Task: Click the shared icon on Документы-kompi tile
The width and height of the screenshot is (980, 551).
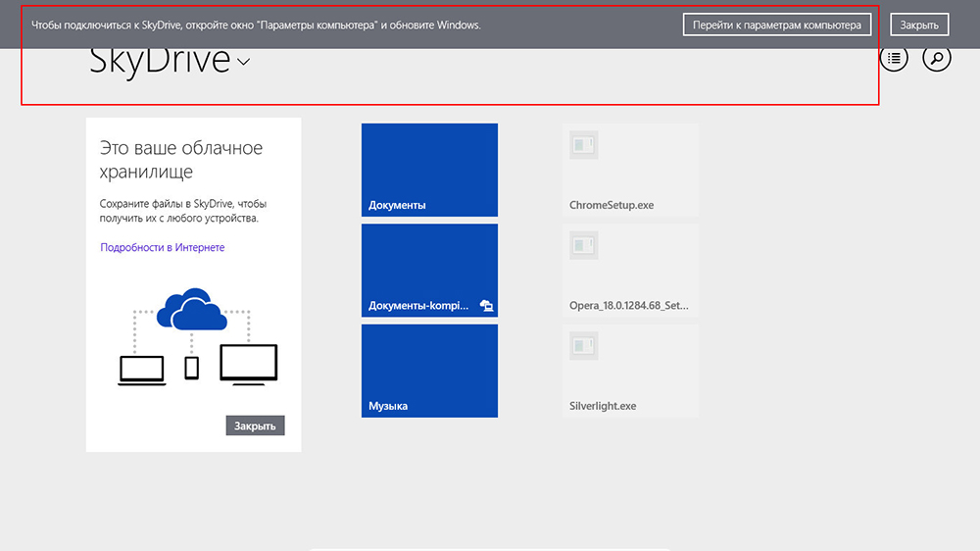Action: [486, 305]
